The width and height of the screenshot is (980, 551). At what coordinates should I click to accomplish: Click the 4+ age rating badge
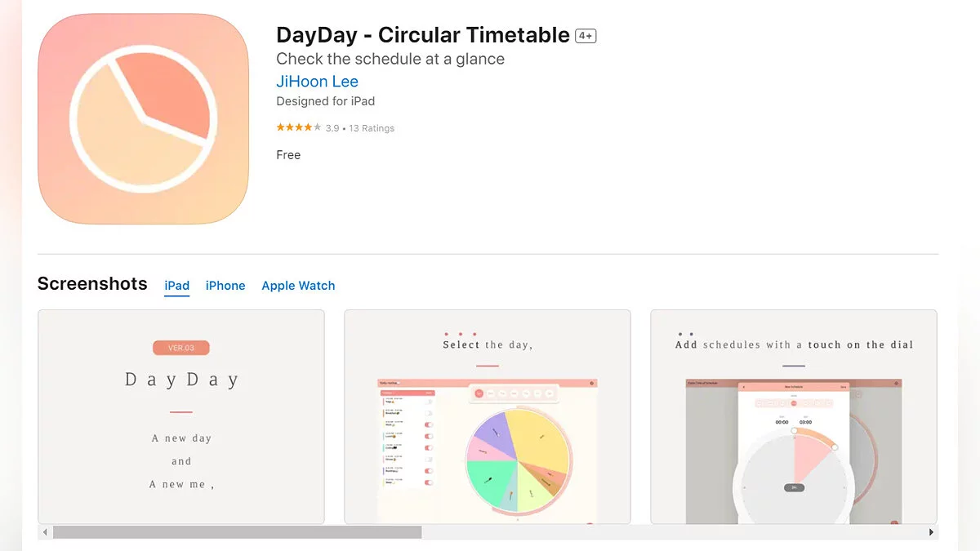point(586,36)
